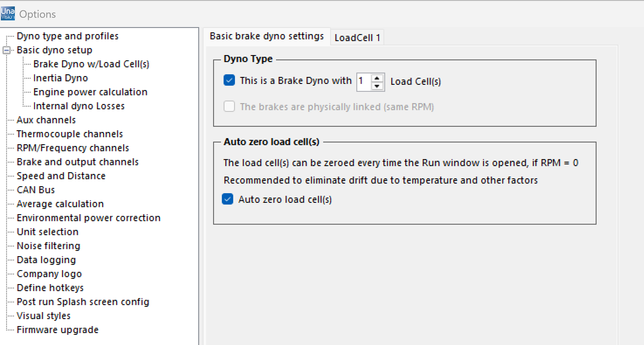Disable Auto zero load cell(s) checkbox
The height and width of the screenshot is (345, 644).
tap(227, 199)
